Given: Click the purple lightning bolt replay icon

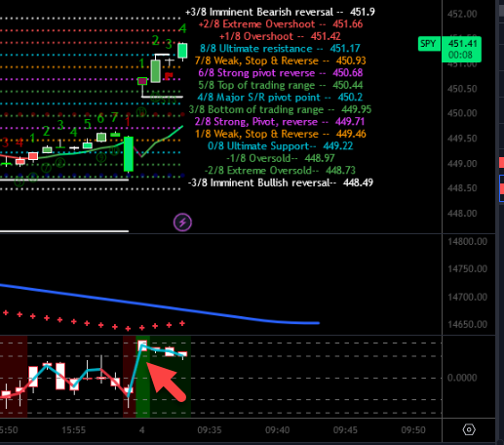Looking at the screenshot, I should [182, 222].
